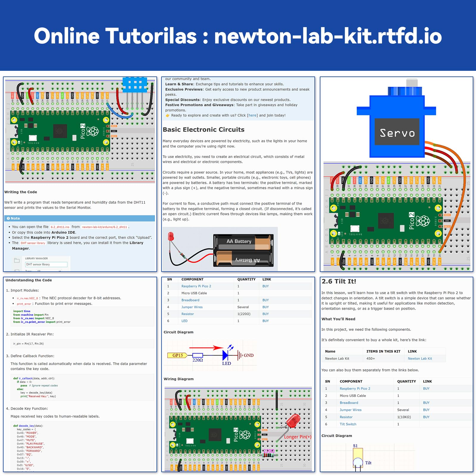The width and height of the screenshot is (476, 476).
Task: Follow the "here" link to join the community
Action: click(253, 115)
